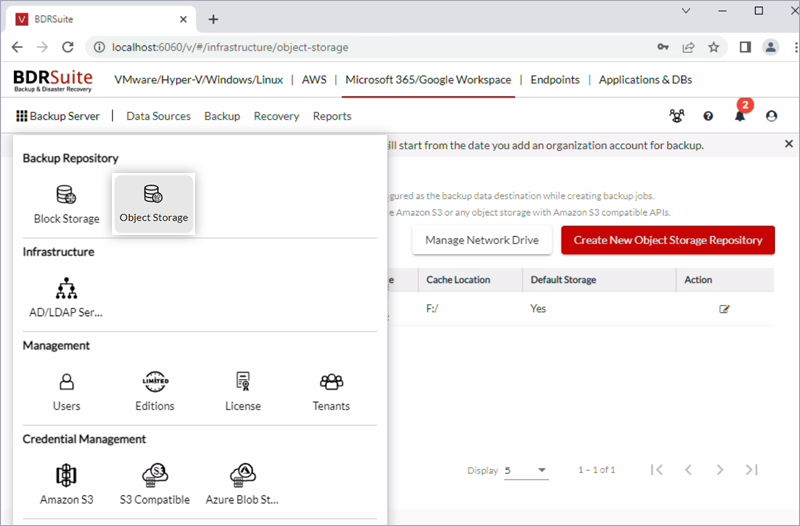Go to previous page of results
800x526 pixels.
pyautogui.click(x=688, y=470)
